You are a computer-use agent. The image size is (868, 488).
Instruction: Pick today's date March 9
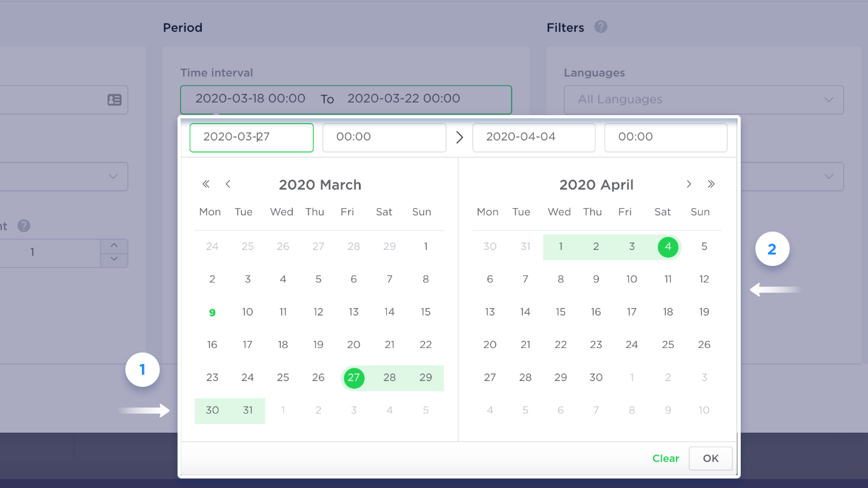(x=213, y=312)
